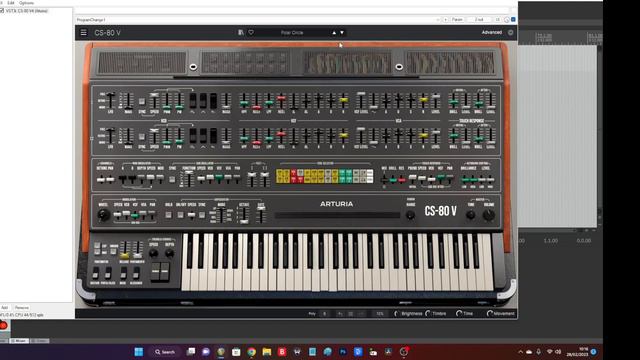Click the master Tune knob

(x=471, y=215)
